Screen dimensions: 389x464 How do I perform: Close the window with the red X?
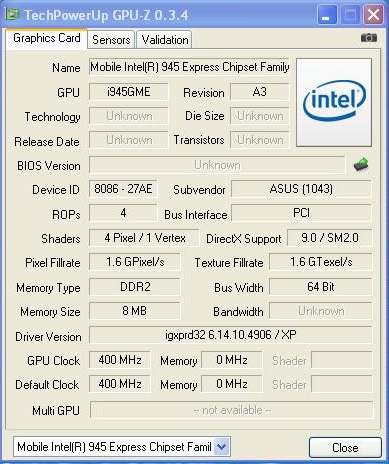pos(373,15)
